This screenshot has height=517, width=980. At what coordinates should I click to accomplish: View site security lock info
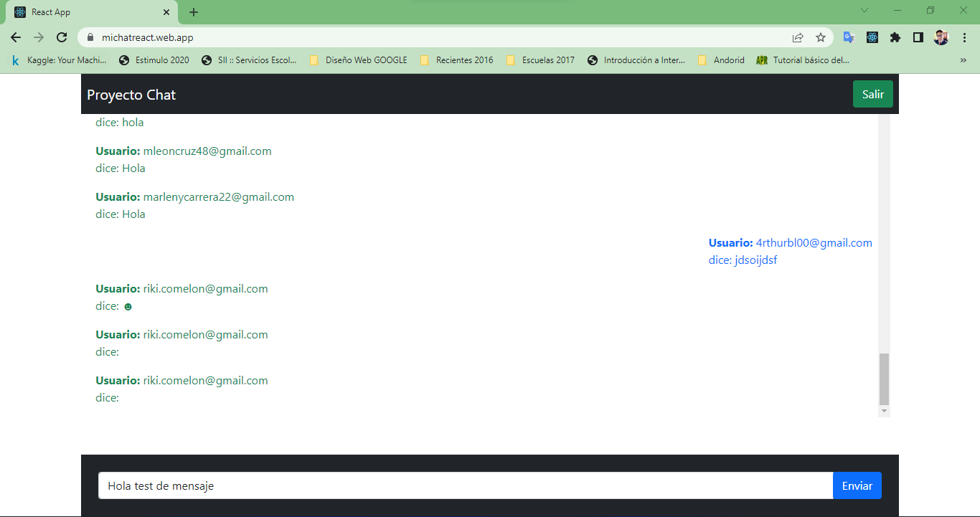90,37
